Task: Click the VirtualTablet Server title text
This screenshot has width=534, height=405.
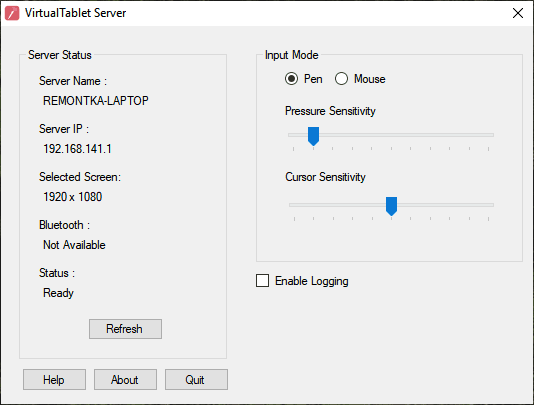Action: [75, 13]
